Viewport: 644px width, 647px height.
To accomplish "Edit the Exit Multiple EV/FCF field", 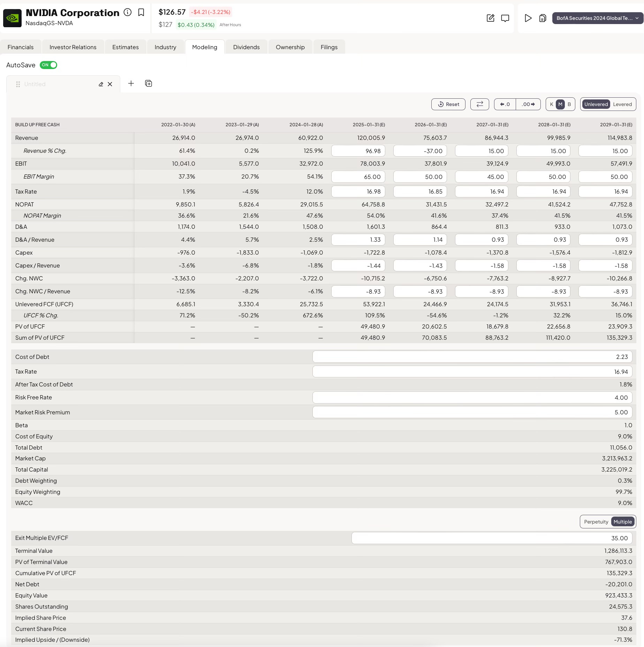I will coord(492,538).
